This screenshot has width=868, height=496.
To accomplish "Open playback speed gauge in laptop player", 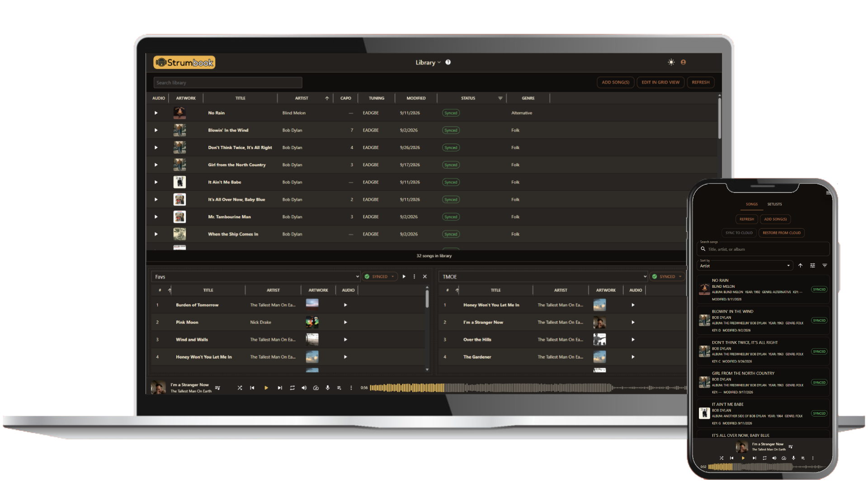I will 316,388.
